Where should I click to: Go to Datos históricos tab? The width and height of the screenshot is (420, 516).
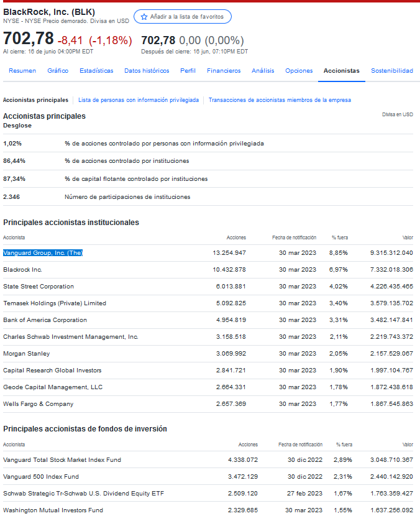(x=147, y=71)
